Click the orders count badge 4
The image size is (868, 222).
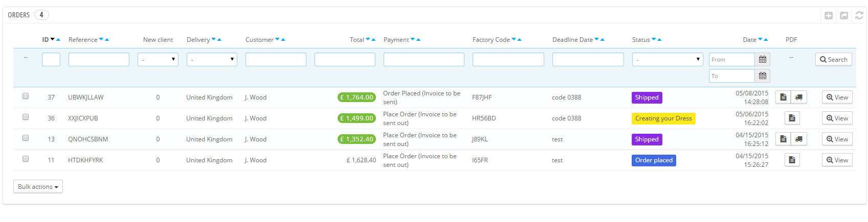(41, 15)
